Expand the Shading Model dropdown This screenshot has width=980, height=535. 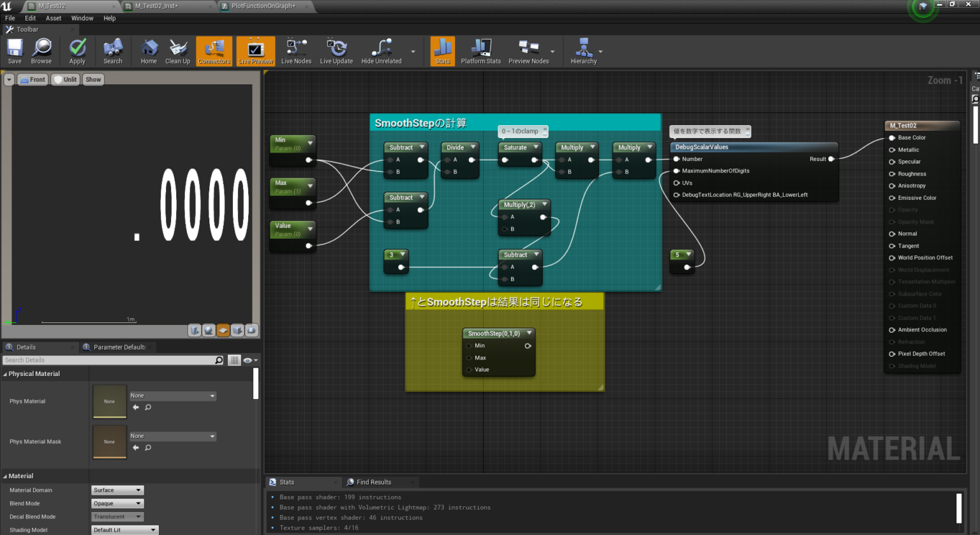[124, 529]
